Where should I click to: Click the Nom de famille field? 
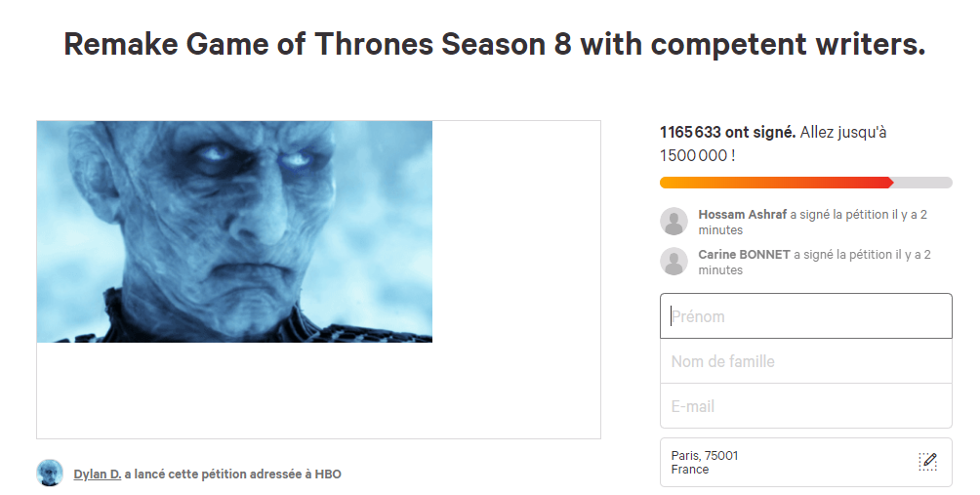pos(805,361)
